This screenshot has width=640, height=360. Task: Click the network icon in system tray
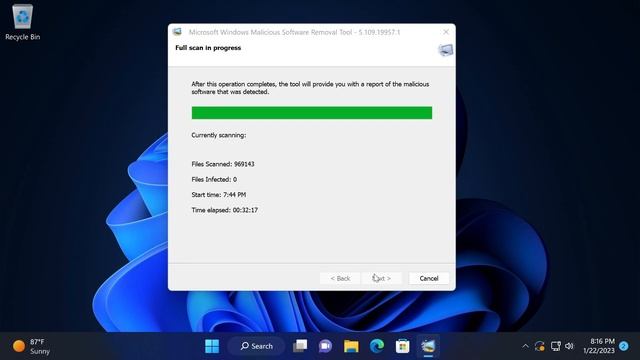point(556,346)
